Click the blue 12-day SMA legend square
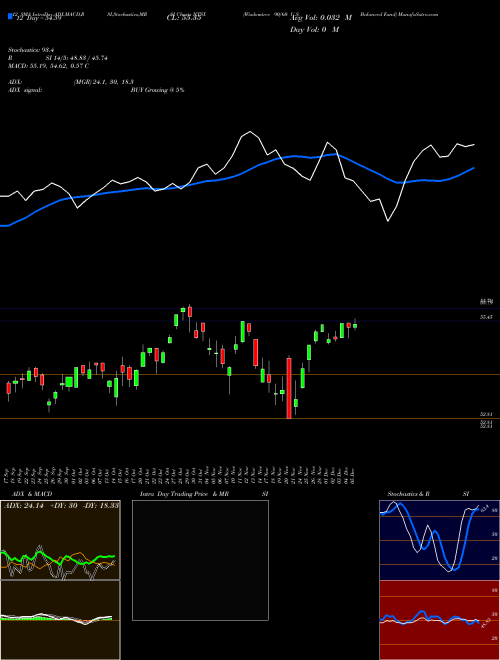The image size is (500, 660). pos(10,17)
